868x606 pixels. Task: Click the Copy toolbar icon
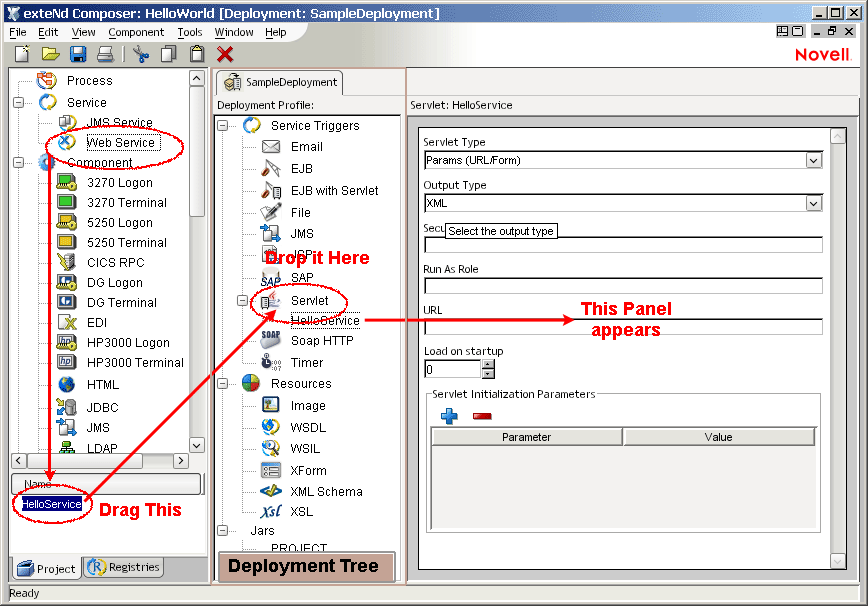(168, 54)
